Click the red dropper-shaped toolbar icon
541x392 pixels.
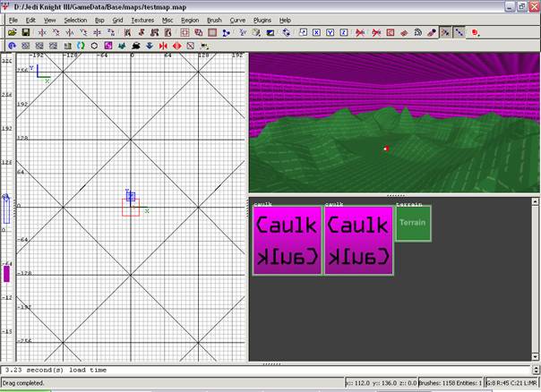pos(432,32)
